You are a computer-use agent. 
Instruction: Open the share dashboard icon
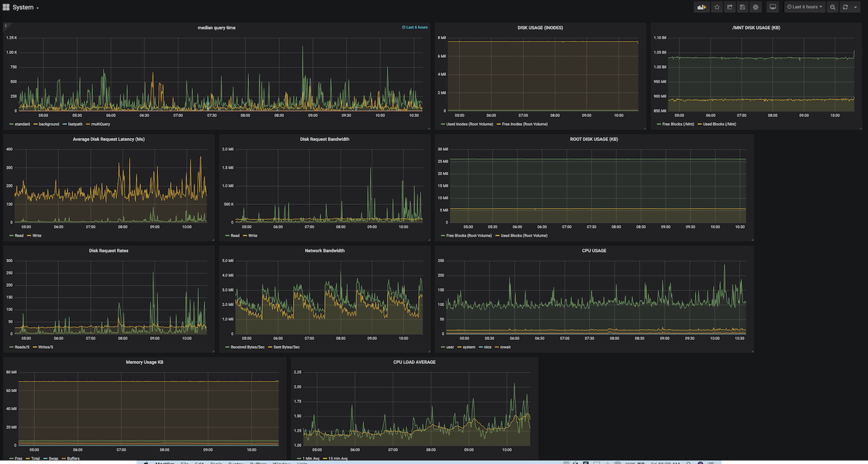(x=730, y=7)
